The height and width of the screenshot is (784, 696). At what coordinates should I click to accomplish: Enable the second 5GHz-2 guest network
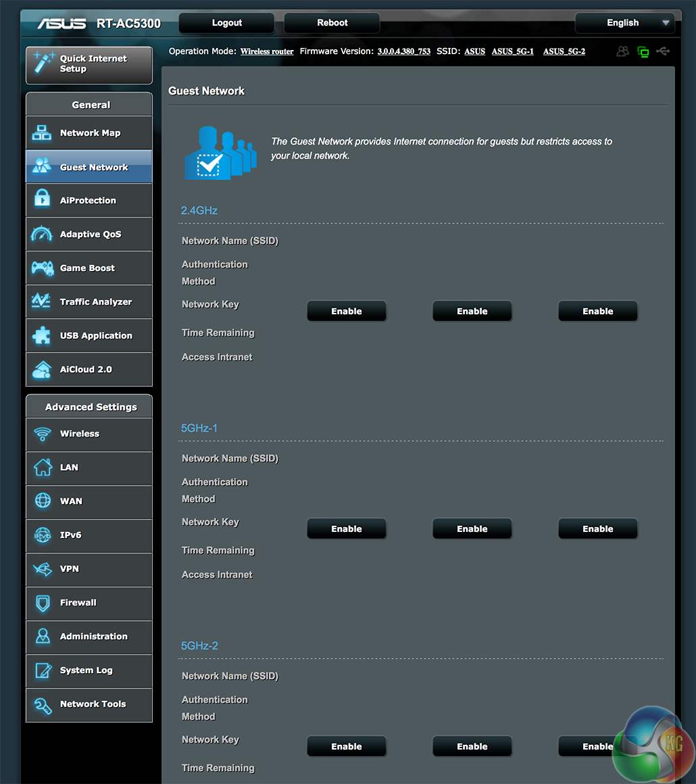472,746
